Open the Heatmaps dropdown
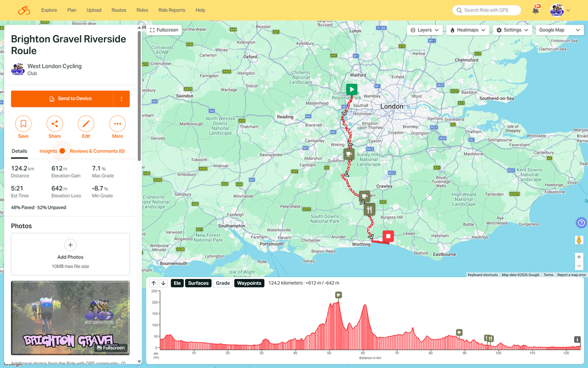 (x=467, y=30)
